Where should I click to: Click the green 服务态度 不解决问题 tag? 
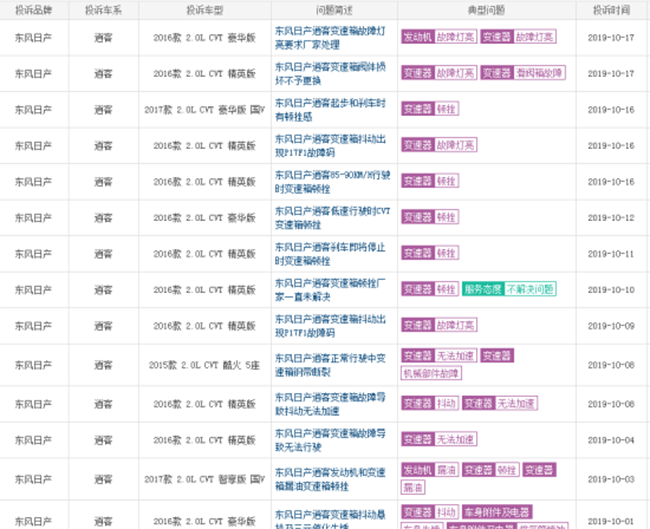[x=509, y=289]
